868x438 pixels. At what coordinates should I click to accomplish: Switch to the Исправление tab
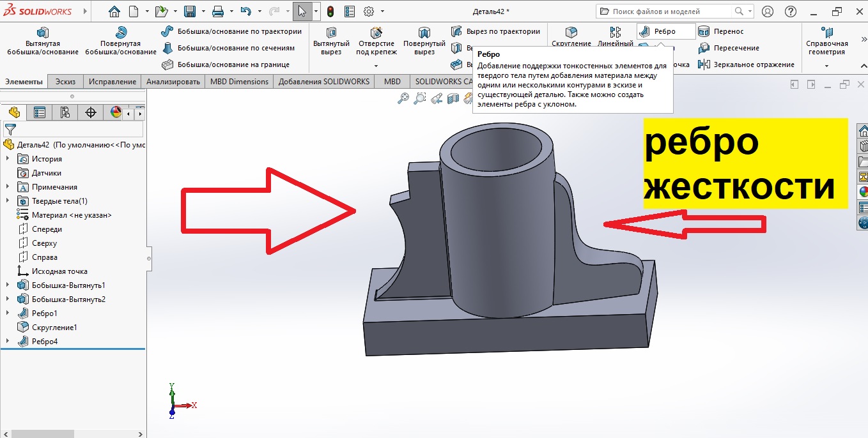[112, 82]
